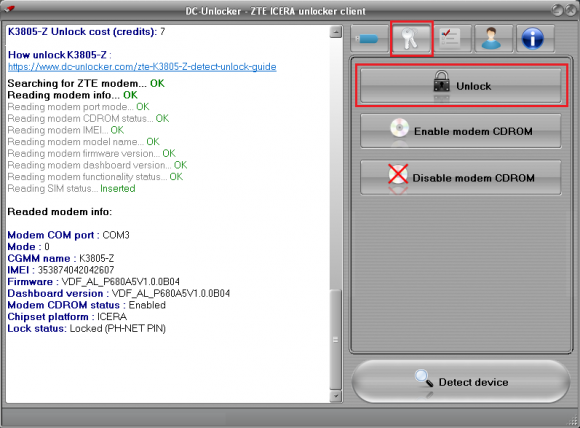
Task: Open the zte-K3805-Z detect unlock guide link
Action: pos(142,67)
